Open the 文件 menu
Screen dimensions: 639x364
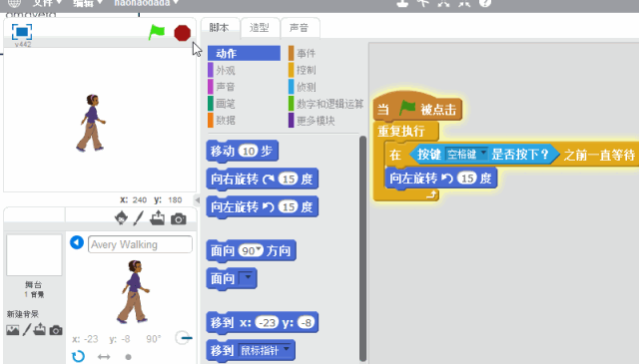47,3
